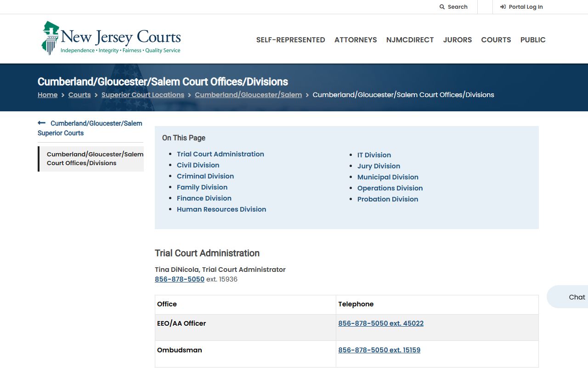Click the page title Cumberland/Gloucester/Salem Court Offices/Divisions
This screenshot has width=588, height=368.
[x=163, y=82]
